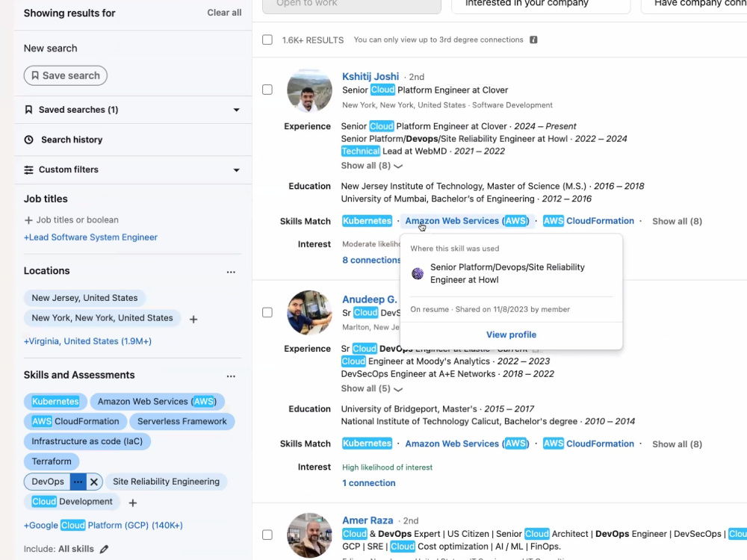Open Kshitij Joshi's profile name link

point(371,77)
